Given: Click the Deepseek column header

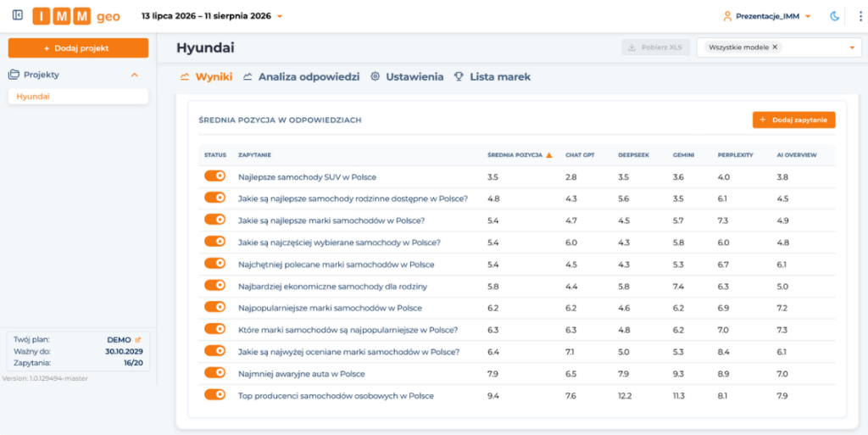Looking at the screenshot, I should 633,155.
